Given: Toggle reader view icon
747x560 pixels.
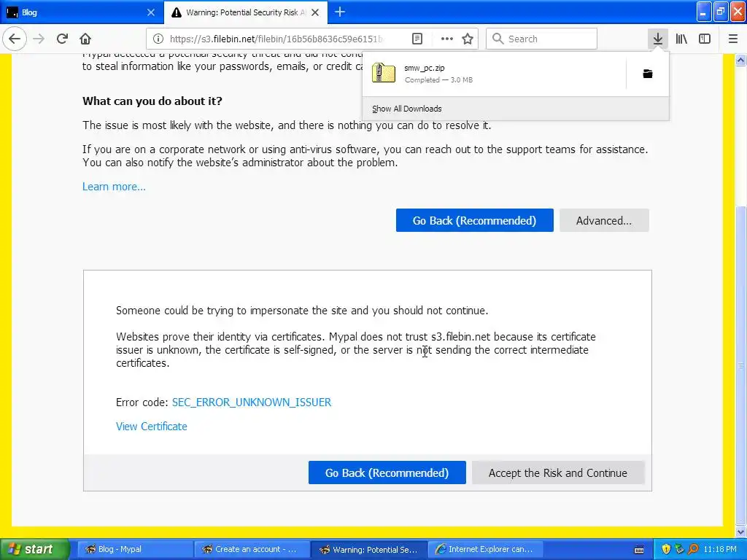Looking at the screenshot, I should (x=417, y=39).
